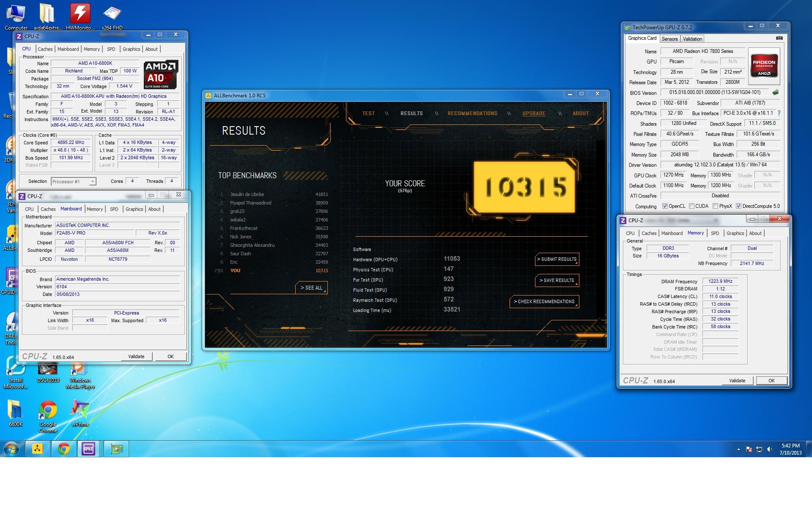Select ABOUT menu in ALLBenchmark

click(581, 113)
